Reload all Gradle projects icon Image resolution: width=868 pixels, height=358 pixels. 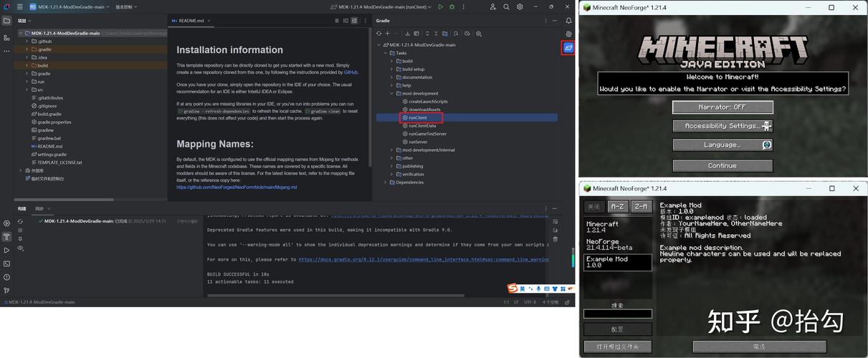pyautogui.click(x=379, y=34)
